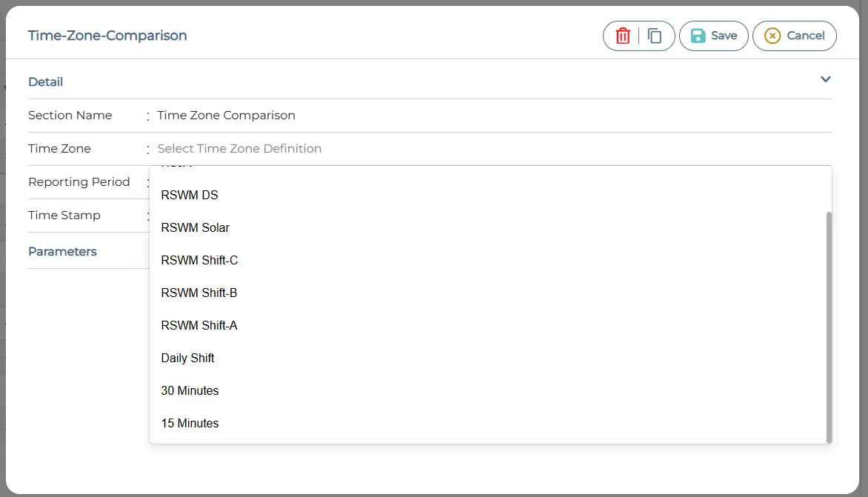Choose RSWM Shift-A from dropdown
Image resolution: width=868 pixels, height=497 pixels.
[199, 326]
